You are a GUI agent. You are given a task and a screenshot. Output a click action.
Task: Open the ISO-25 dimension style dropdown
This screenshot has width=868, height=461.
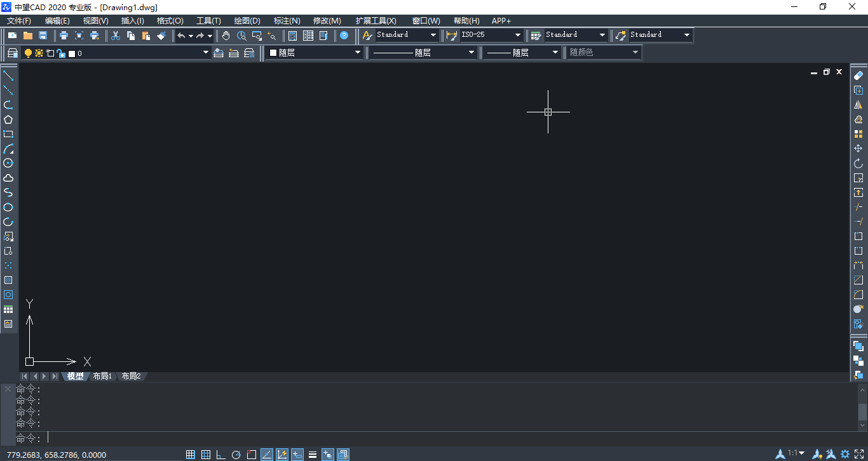click(518, 35)
